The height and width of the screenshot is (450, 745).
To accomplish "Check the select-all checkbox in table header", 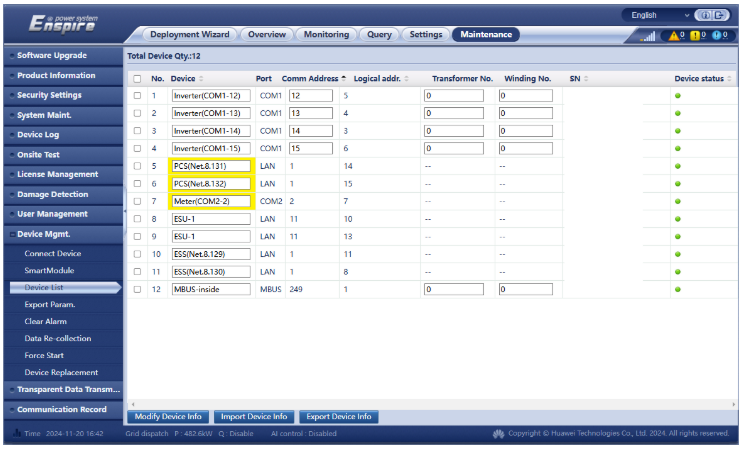I will pos(137,78).
